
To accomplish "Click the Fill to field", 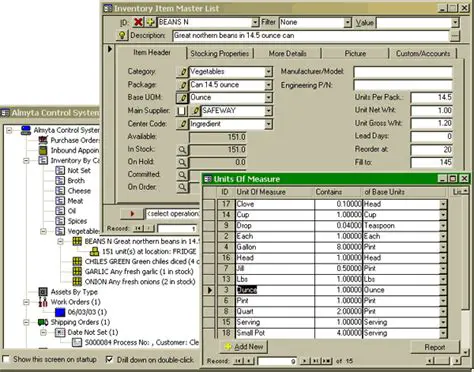I will [x=431, y=162].
